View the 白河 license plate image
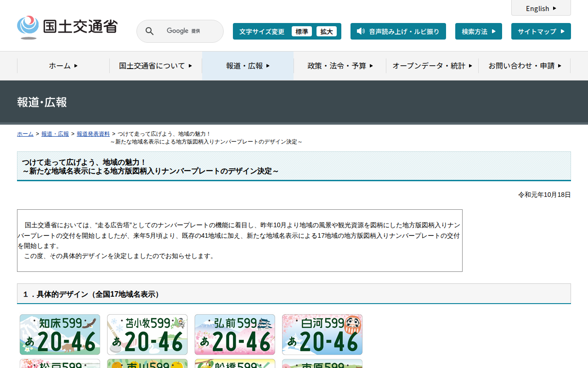 pos(322,334)
